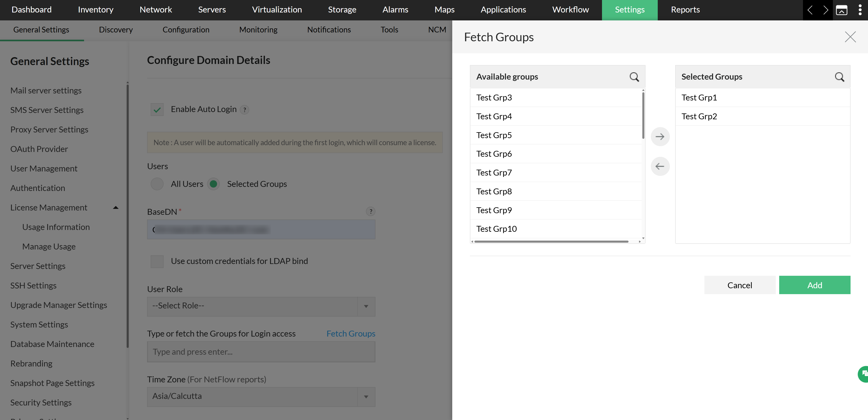Toggle Enable Auto Login checkbox
The height and width of the screenshot is (420, 868).
[157, 109]
